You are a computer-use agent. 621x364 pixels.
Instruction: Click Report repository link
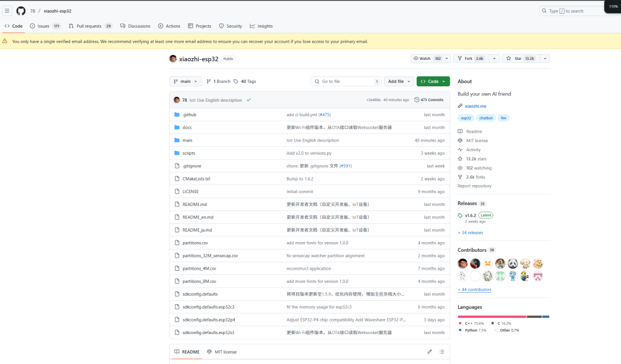tap(474, 186)
